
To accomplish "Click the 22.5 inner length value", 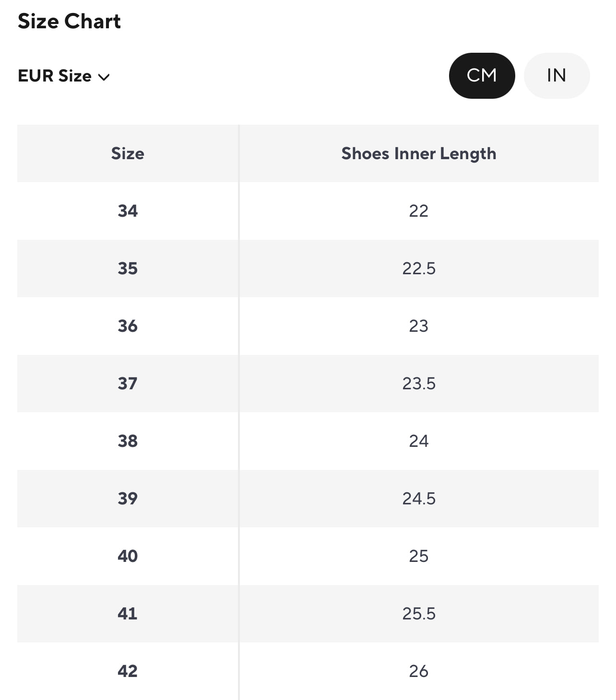I will (x=419, y=268).
